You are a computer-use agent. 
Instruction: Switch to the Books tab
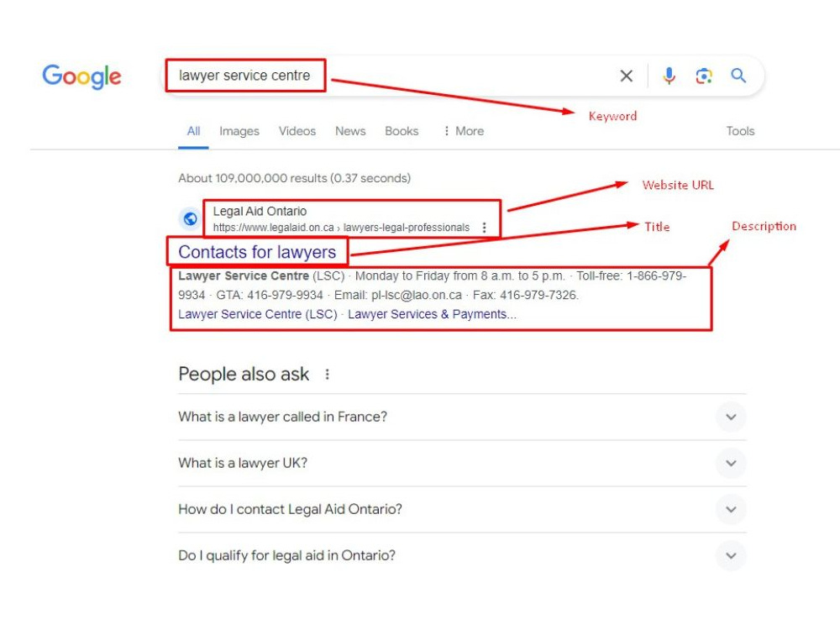[402, 131]
